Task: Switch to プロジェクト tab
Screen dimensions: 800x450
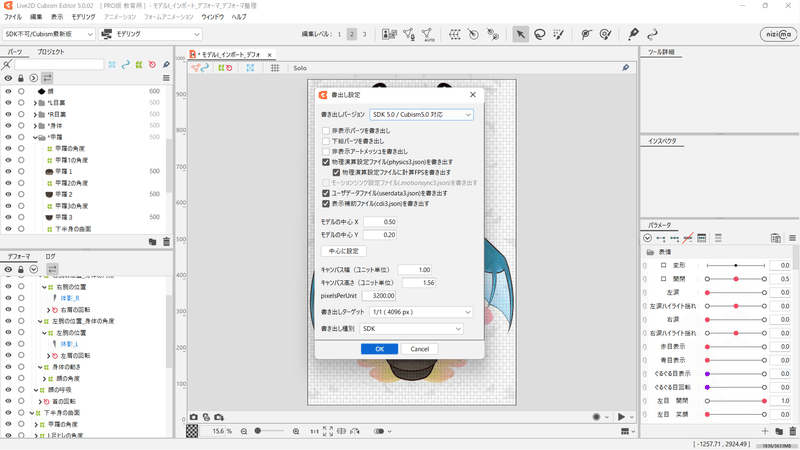Action: [x=51, y=52]
